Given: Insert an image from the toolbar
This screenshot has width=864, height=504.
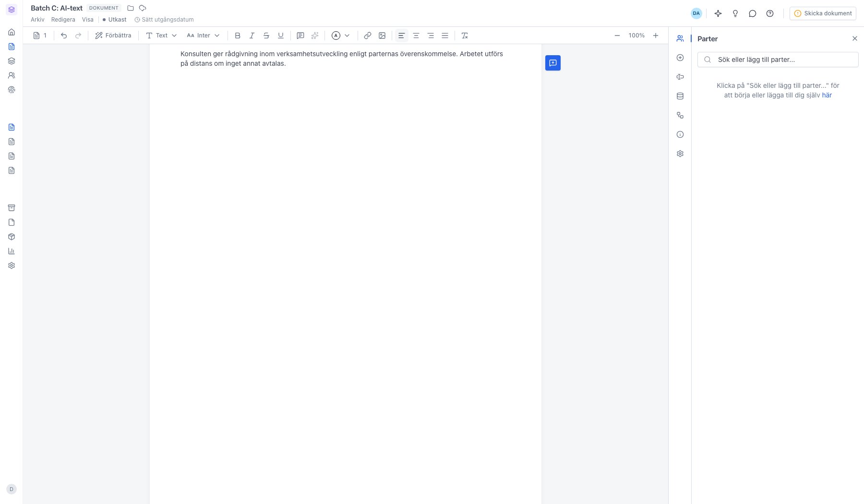Looking at the screenshot, I should (382, 36).
